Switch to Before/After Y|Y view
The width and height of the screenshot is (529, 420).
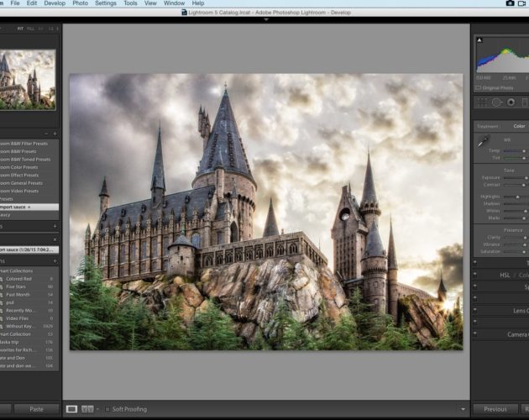pos(87,409)
